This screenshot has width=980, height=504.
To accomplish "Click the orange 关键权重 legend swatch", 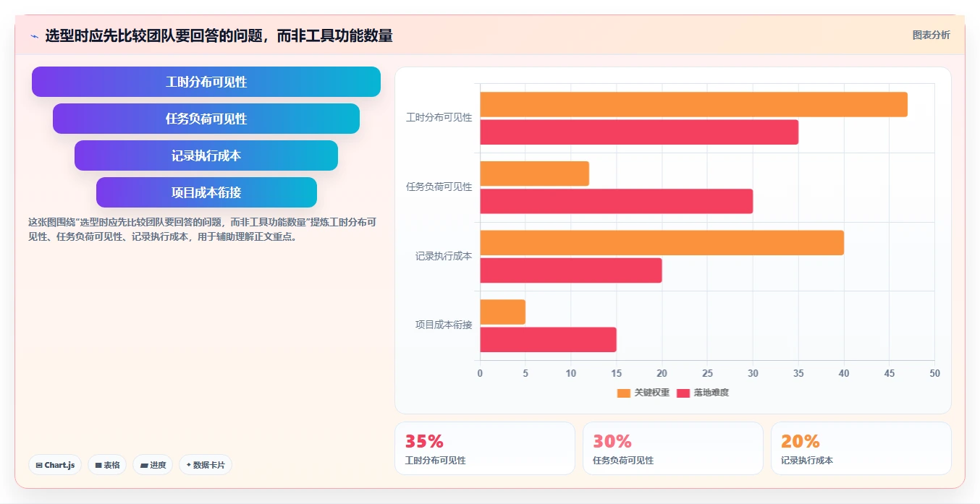I will [624, 393].
